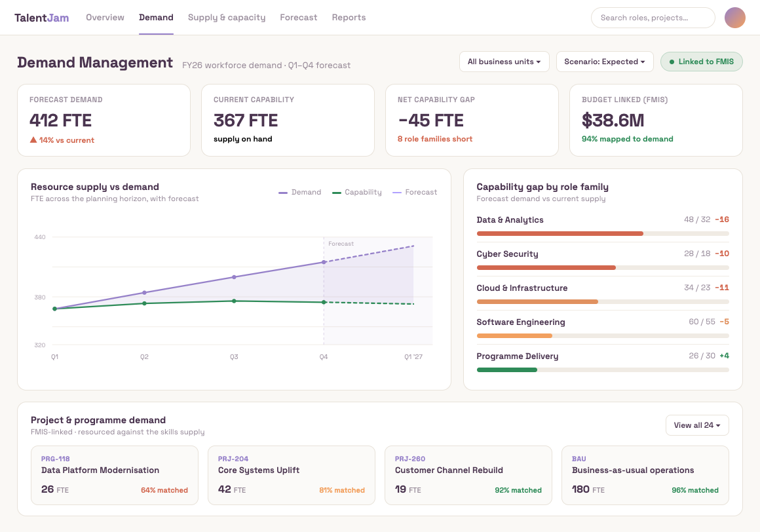Screen dimensions: 760x532
Task: Open the All business units dropdown
Action: (504, 62)
